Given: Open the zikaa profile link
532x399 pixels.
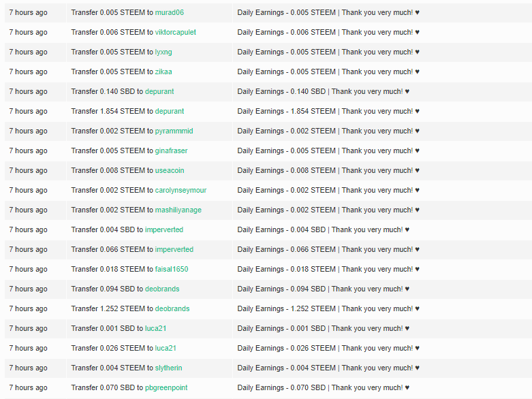Looking at the screenshot, I should (x=163, y=71).
